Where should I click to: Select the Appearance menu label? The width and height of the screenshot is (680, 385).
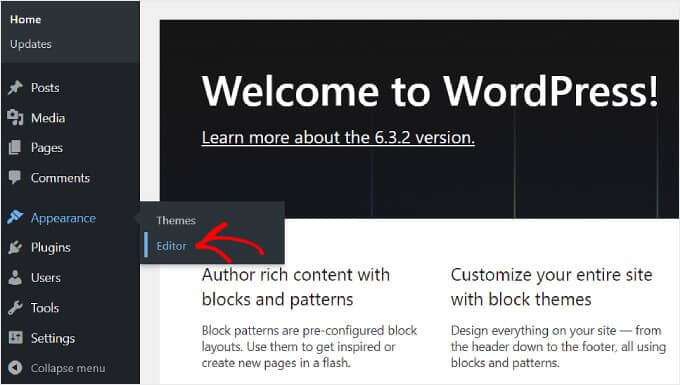(63, 218)
